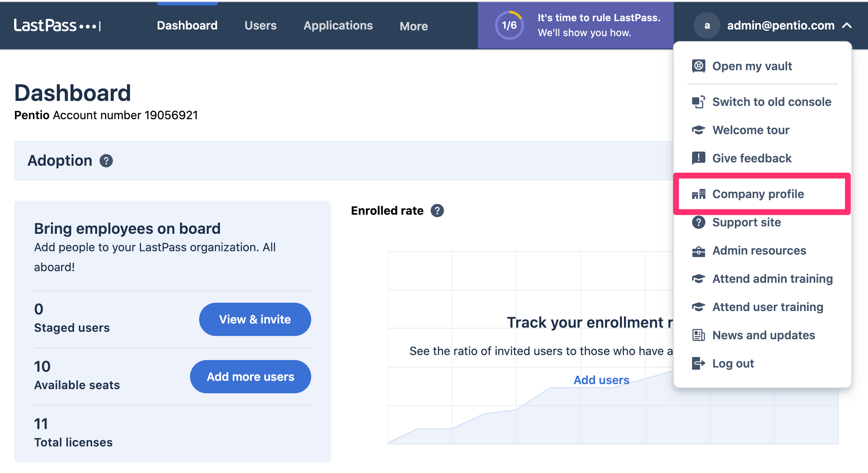868x473 pixels.
Task: Click the vault icon beside Open my vault
Action: point(699,66)
